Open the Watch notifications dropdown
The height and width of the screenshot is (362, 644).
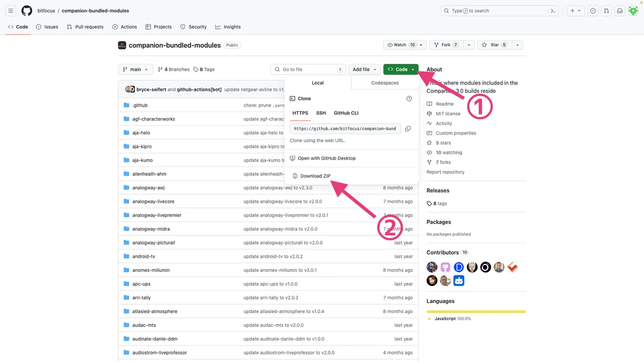coord(405,45)
